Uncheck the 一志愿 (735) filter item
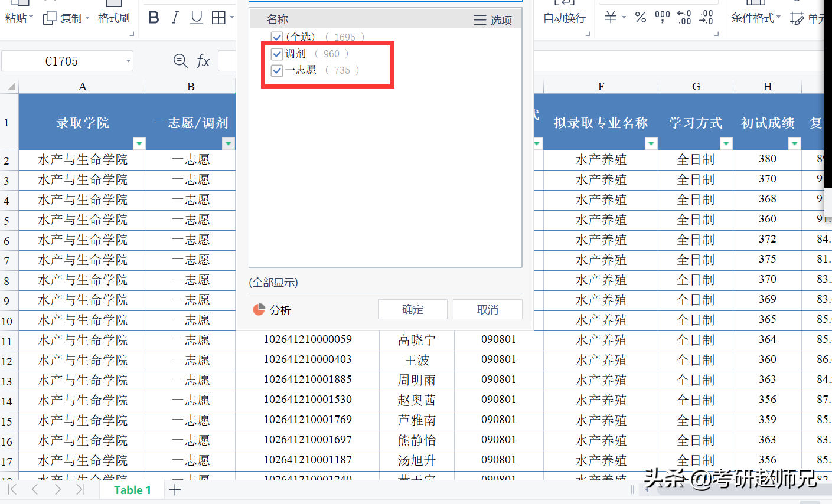The height and width of the screenshot is (504, 832). pyautogui.click(x=277, y=70)
